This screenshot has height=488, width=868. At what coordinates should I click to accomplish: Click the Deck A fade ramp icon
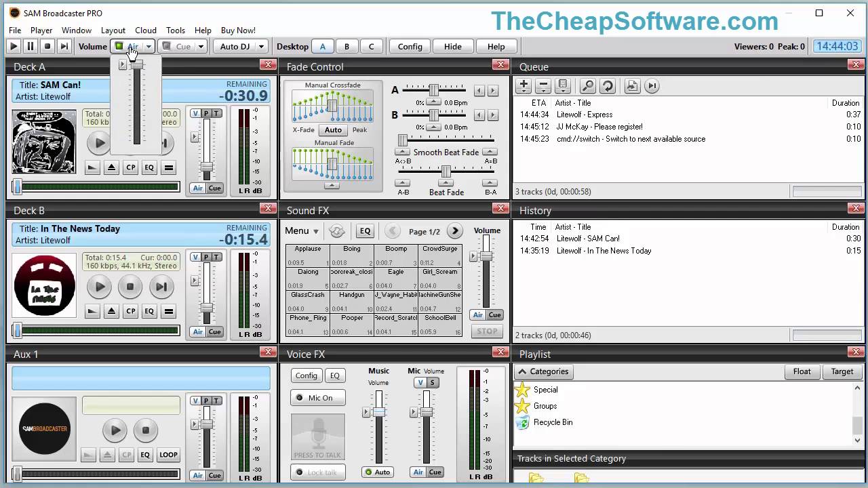click(92, 167)
